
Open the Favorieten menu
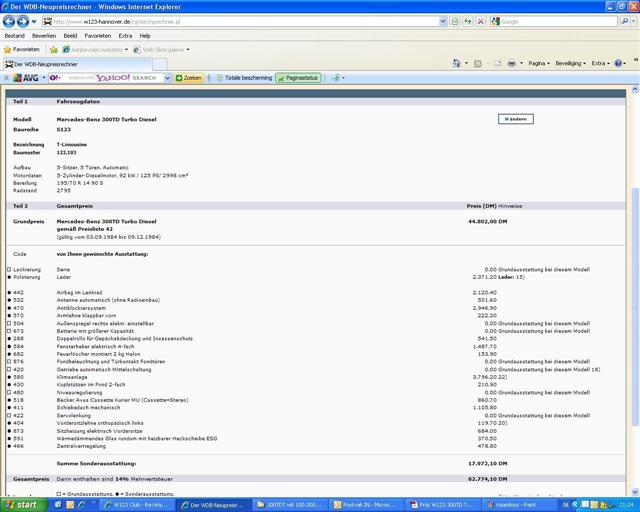[x=98, y=36]
